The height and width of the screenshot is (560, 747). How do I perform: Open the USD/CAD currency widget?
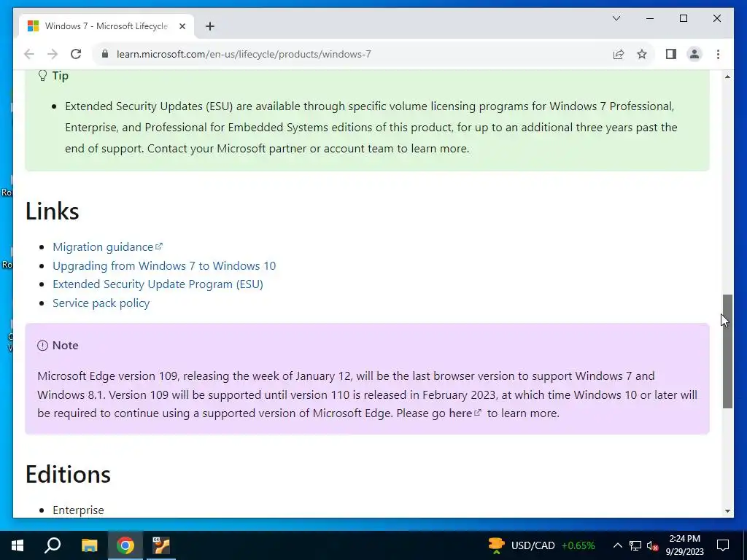point(541,545)
